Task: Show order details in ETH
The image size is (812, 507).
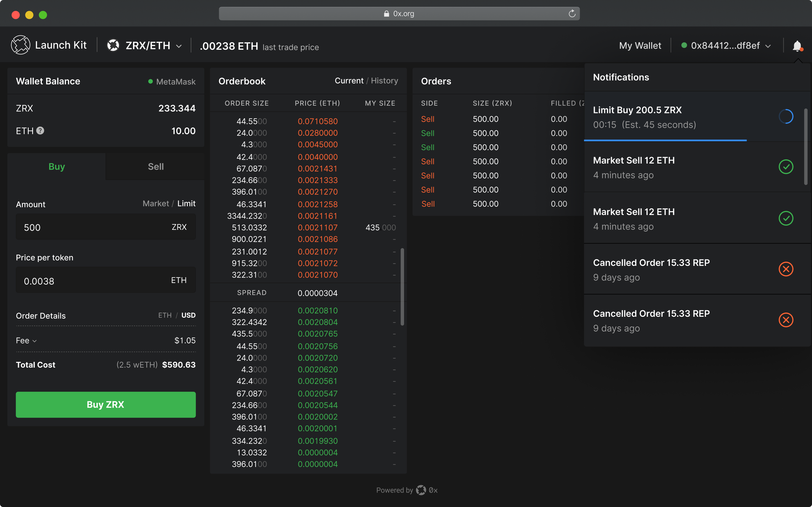Action: [165, 315]
